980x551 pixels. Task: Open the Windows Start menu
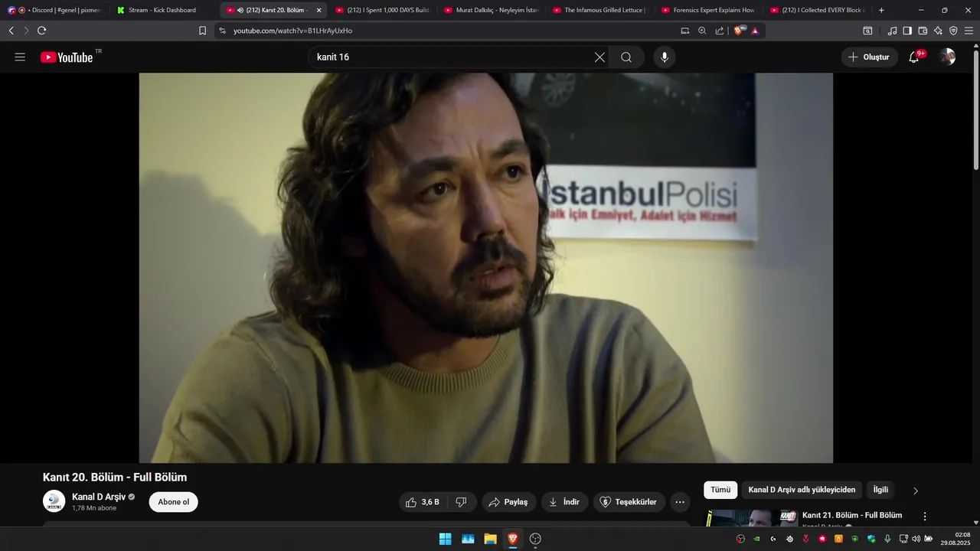coord(445,539)
